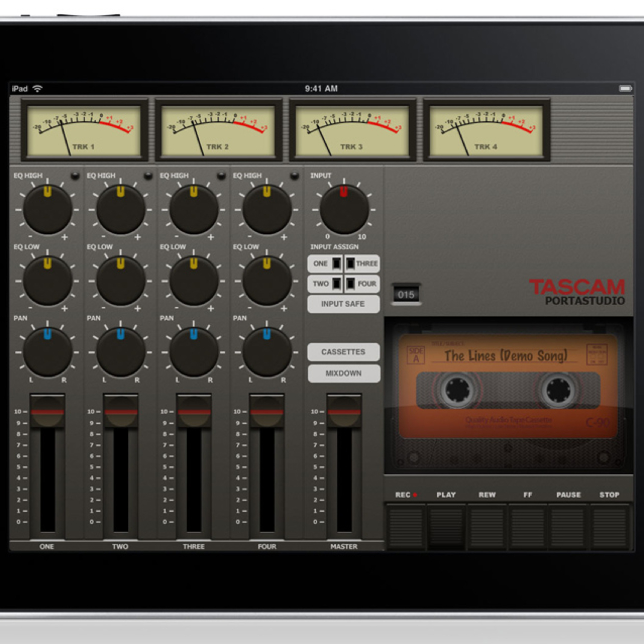Click the EQ HIGH knob on channel two

click(x=121, y=209)
